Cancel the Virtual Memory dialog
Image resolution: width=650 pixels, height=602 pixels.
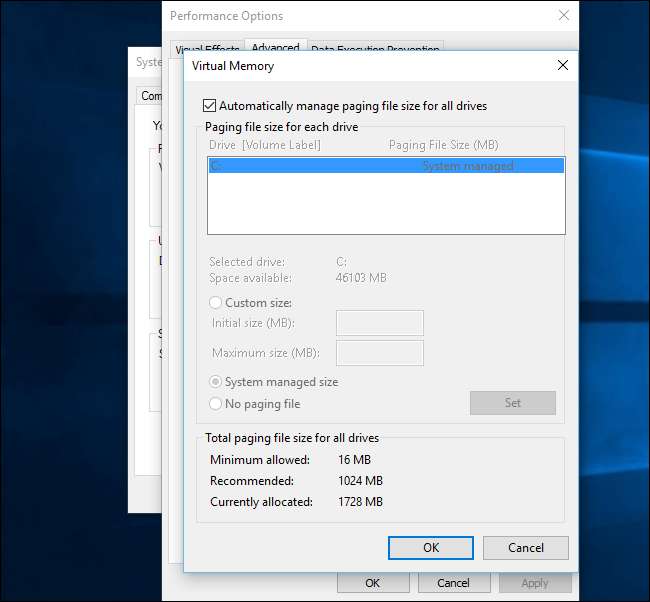pos(525,548)
